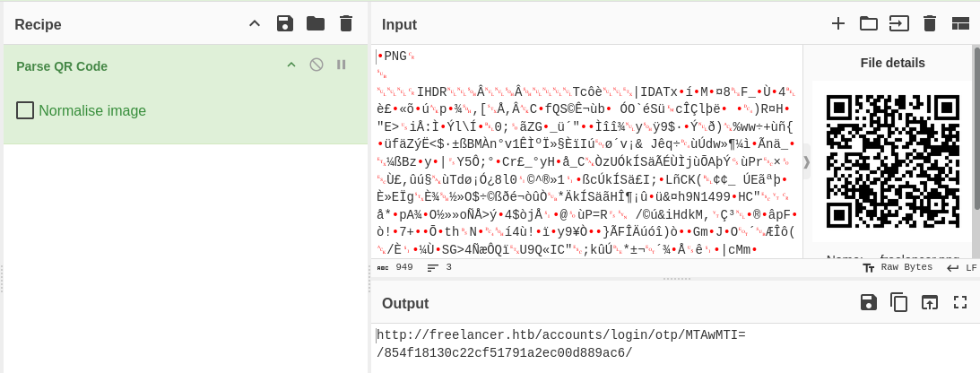This screenshot has height=373, width=980.
Task: Click the input line count 3
Action: tap(448, 267)
